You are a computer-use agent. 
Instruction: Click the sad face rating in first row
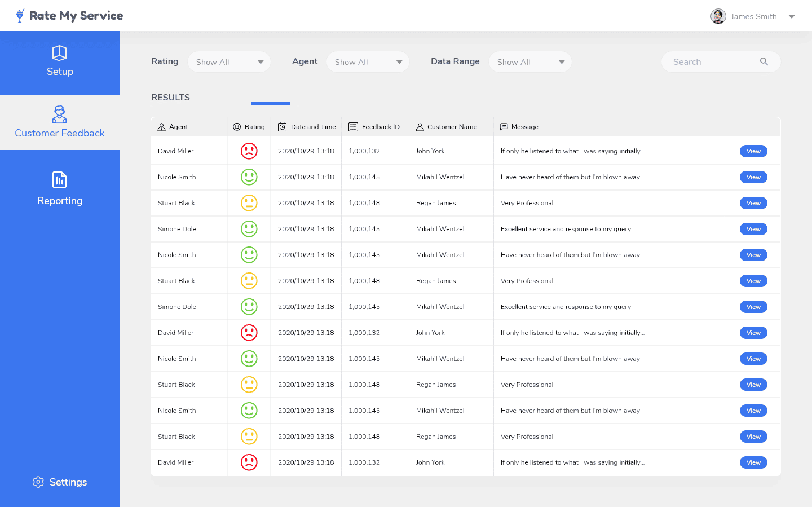249,151
